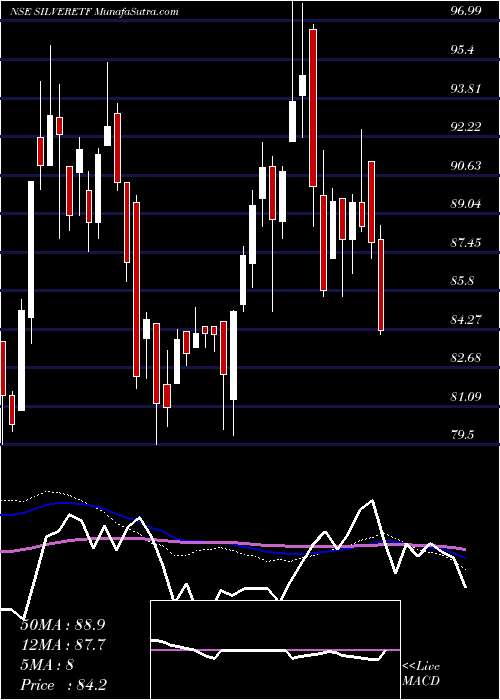The image size is (500, 700).
Task: Select the 89.04 price axis label
Action: [x=466, y=204]
